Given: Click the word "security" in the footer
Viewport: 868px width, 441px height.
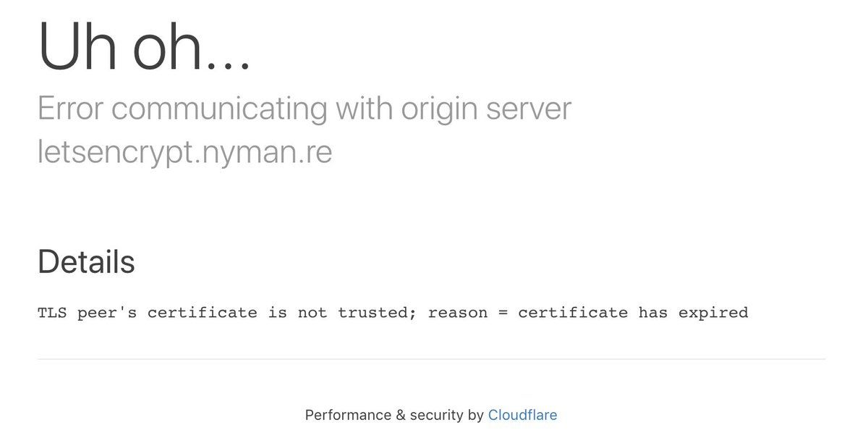Looking at the screenshot, I should pyautogui.click(x=436, y=415).
